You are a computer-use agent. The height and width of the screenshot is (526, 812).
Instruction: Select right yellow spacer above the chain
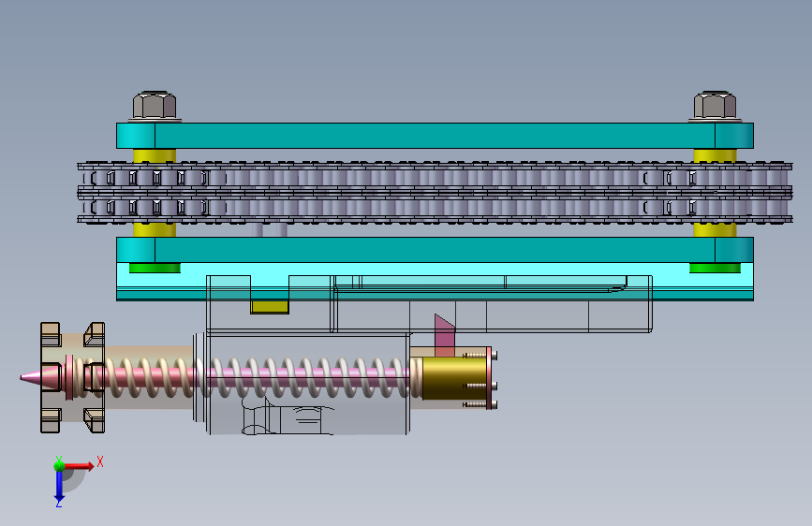[716, 155]
